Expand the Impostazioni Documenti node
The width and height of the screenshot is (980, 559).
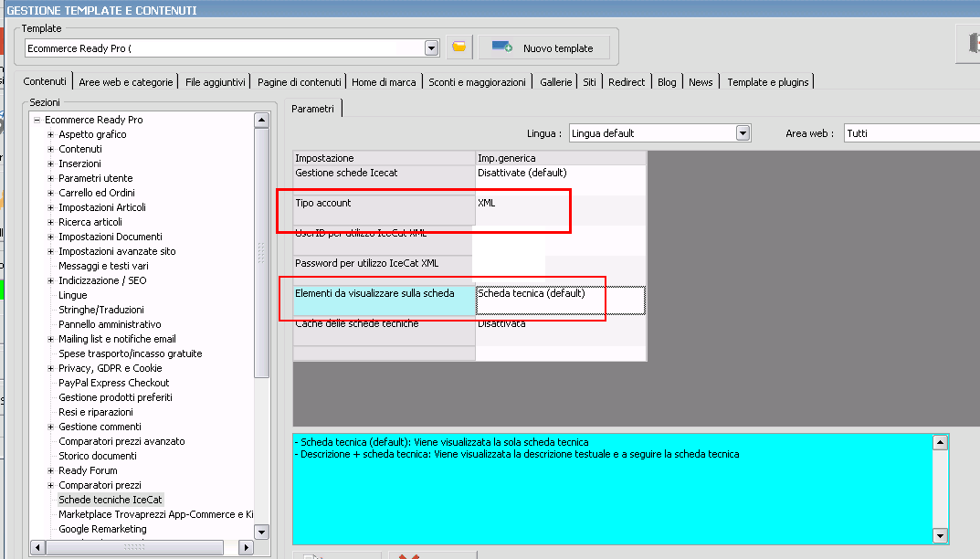(x=50, y=237)
